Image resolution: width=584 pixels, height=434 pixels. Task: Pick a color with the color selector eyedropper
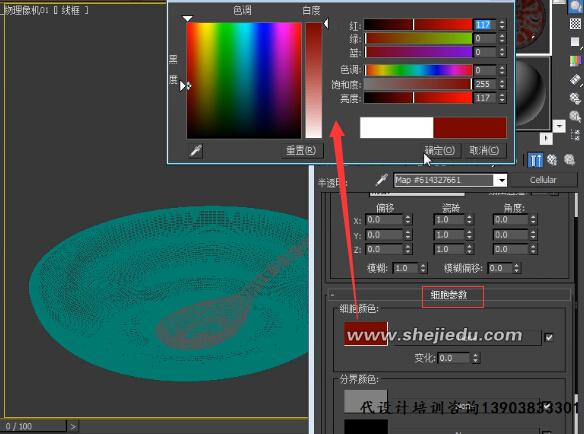point(196,151)
